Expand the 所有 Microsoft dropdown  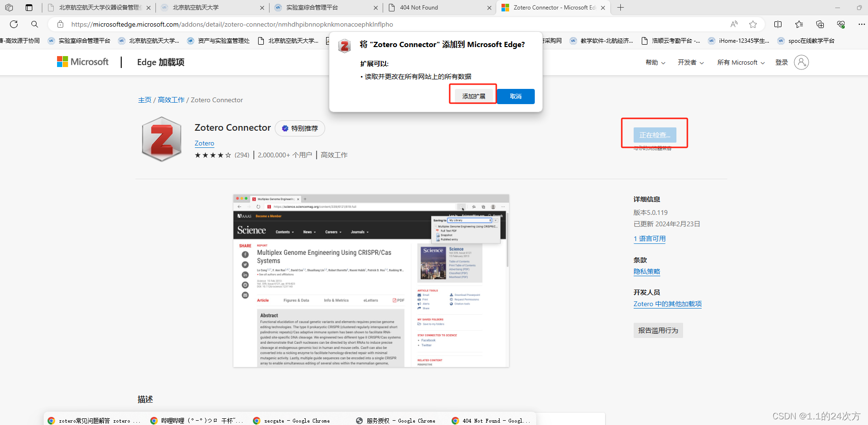click(x=741, y=63)
